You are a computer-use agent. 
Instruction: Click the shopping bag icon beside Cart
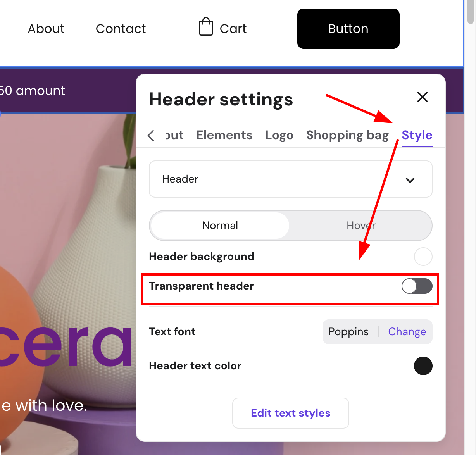pos(206,27)
